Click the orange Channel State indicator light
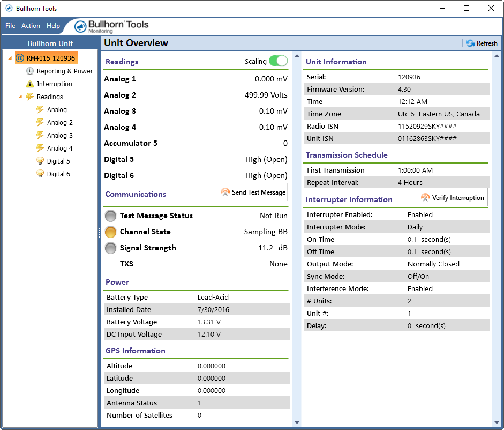The width and height of the screenshot is (504, 430). tap(110, 232)
